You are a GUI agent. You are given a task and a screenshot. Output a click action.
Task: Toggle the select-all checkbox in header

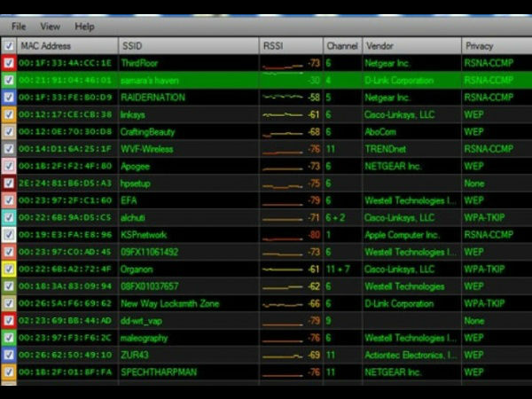pyautogui.click(x=9, y=46)
